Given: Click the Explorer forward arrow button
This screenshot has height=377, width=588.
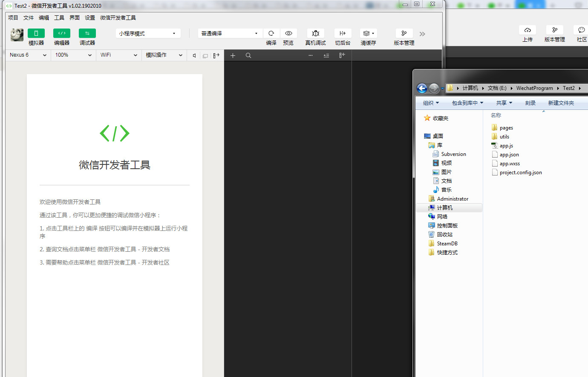Looking at the screenshot, I should pyautogui.click(x=434, y=88).
